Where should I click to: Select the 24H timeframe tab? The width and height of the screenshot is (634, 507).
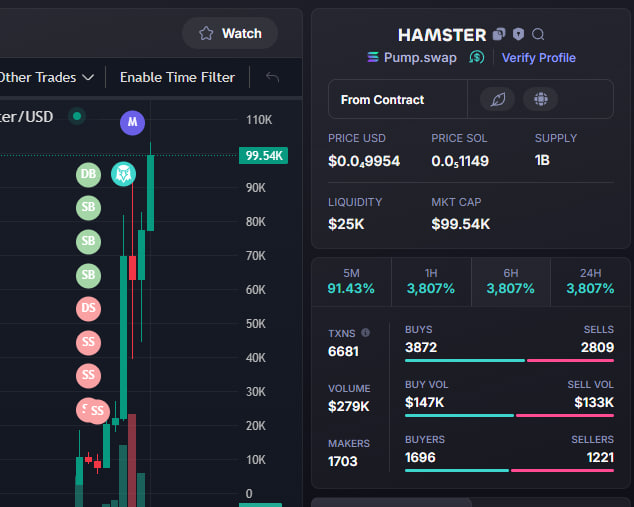point(590,282)
